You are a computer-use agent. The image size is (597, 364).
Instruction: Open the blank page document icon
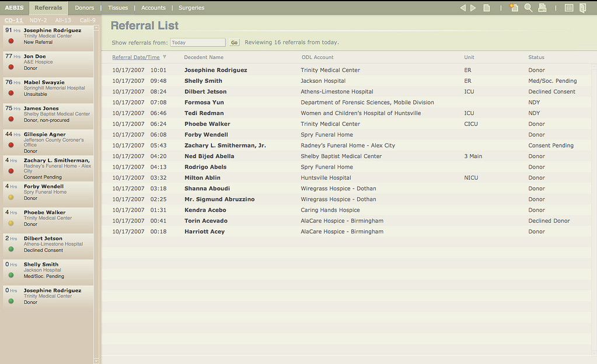coord(487,8)
